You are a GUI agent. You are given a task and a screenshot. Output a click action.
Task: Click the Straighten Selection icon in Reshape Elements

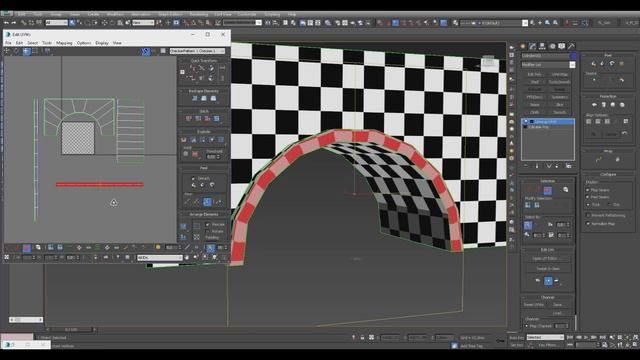195,98
